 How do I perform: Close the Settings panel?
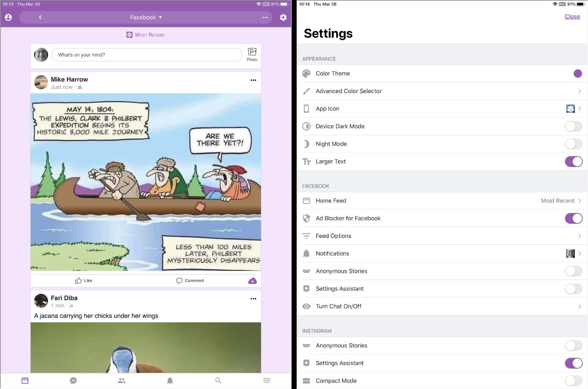click(x=572, y=16)
